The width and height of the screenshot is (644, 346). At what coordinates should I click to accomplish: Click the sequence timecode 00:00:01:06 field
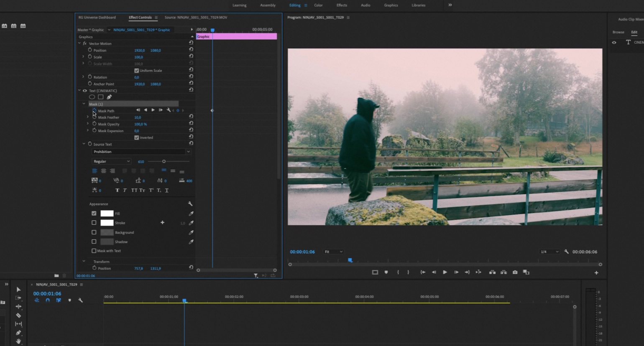coord(47,294)
